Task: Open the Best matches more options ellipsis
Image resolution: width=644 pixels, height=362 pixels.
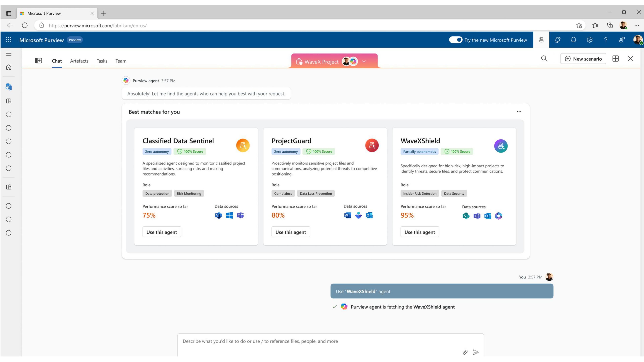Action: click(519, 111)
